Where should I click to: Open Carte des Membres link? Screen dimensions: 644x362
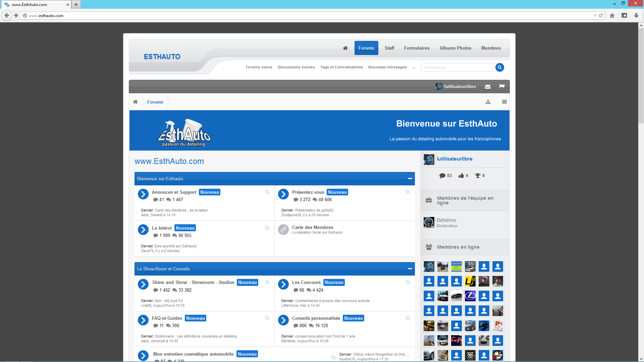[313, 227]
